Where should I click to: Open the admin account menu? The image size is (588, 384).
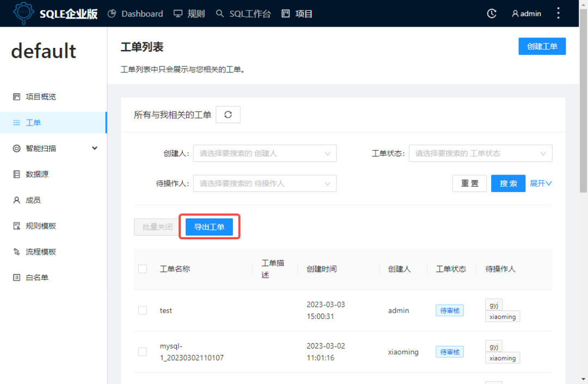click(x=526, y=14)
